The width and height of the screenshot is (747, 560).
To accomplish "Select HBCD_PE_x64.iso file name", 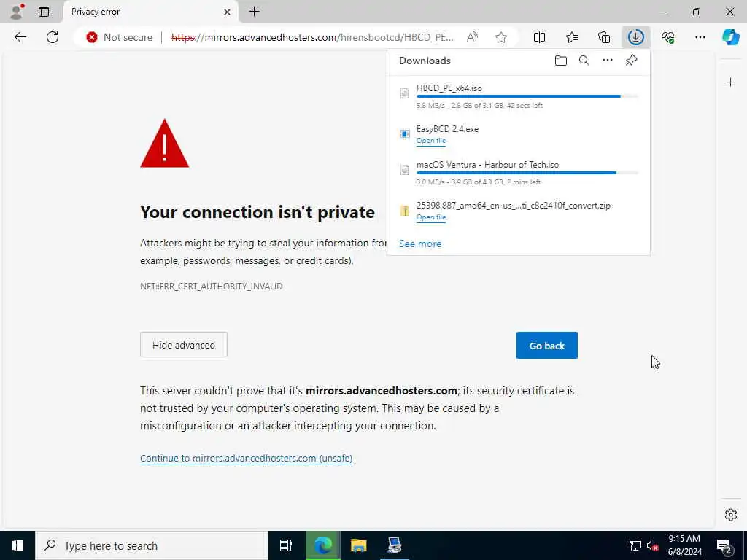I will (449, 88).
